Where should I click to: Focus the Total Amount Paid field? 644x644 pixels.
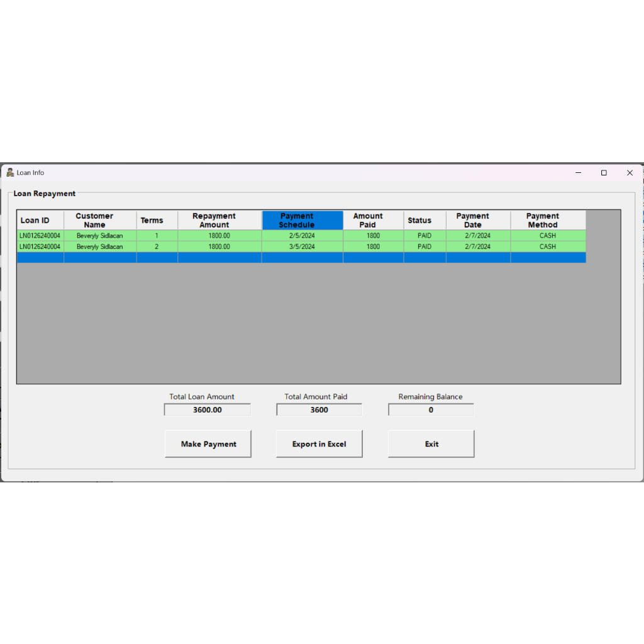[319, 410]
